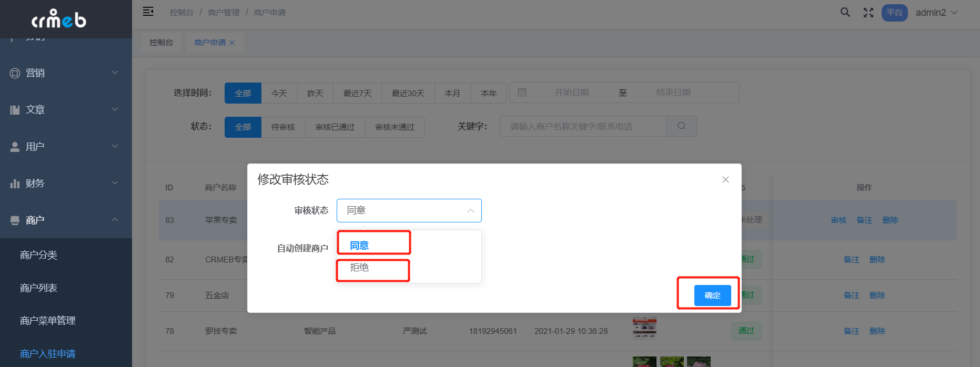
Task: Click the 用户 sidebar person icon
Action: (15, 147)
